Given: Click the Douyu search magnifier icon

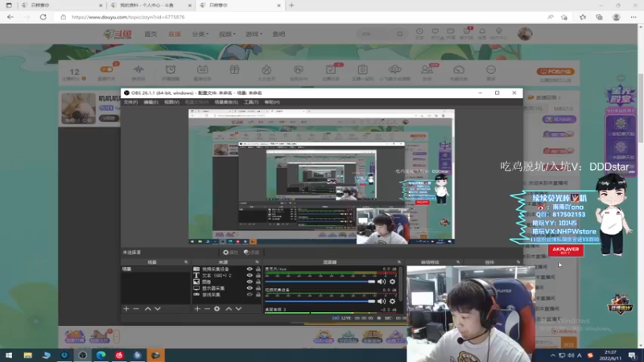Looking at the screenshot, I should [400, 34].
